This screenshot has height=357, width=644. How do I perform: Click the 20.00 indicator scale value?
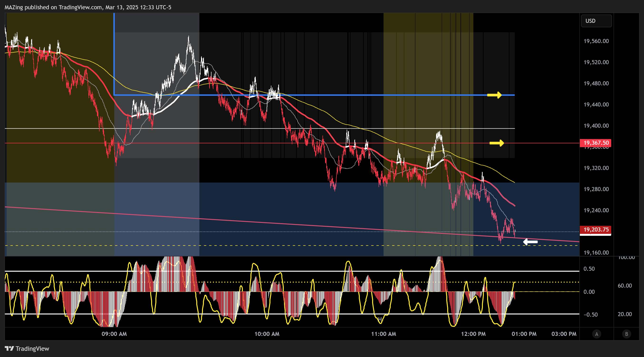point(625,314)
